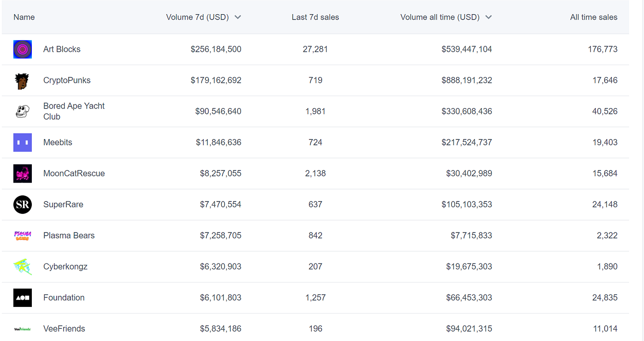This screenshot has height=341, width=644.
Task: Click the Plasma Bears logo icon
Action: (23, 235)
